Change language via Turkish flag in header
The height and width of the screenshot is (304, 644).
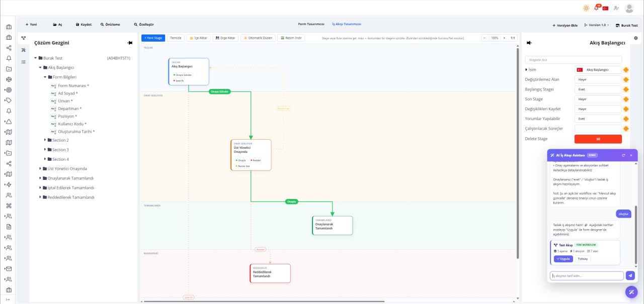point(605,8)
